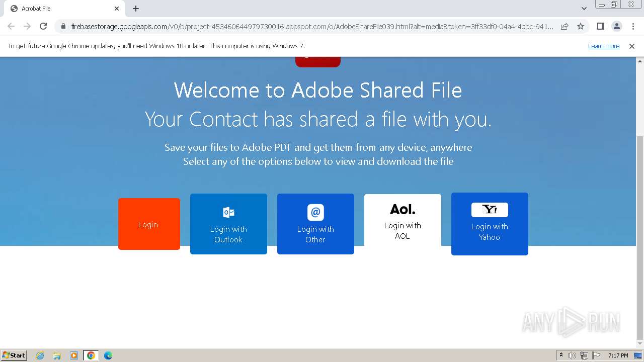Click the Select any of the options text
The image size is (644, 362).
318,162
